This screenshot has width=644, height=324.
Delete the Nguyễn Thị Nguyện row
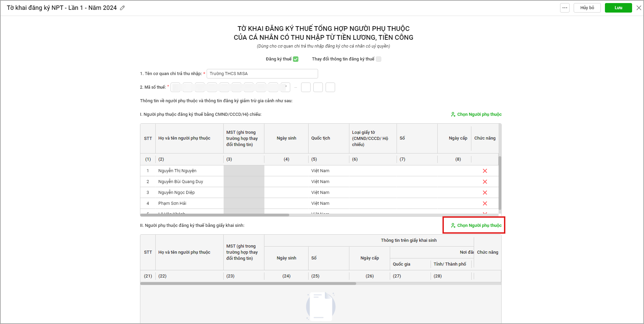[485, 171]
